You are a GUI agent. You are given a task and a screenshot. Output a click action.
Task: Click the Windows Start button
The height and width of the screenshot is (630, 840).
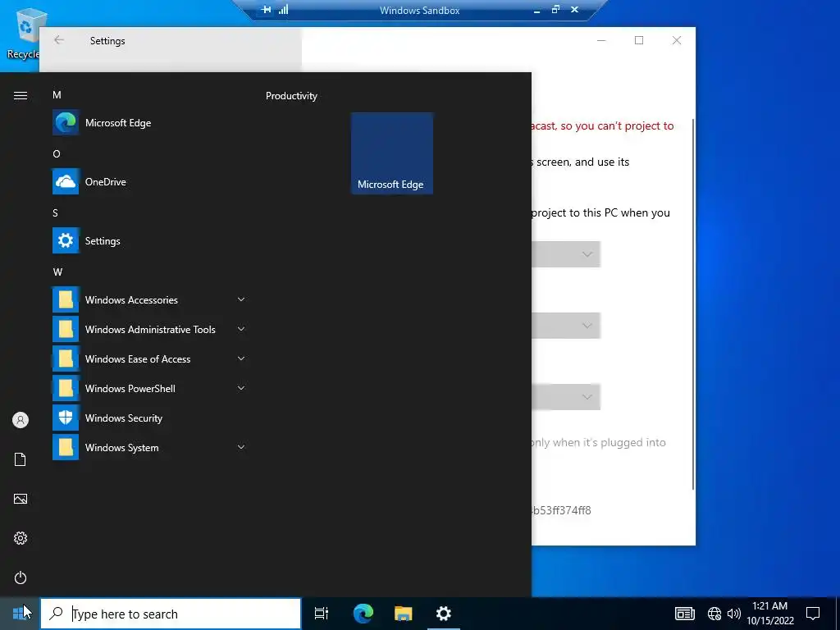point(20,614)
